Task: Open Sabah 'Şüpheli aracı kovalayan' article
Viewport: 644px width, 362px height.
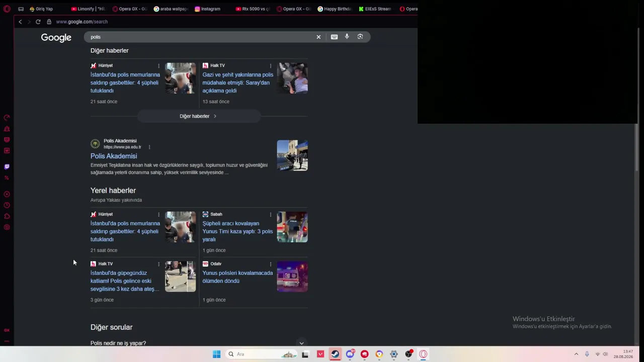Action: [x=237, y=231]
